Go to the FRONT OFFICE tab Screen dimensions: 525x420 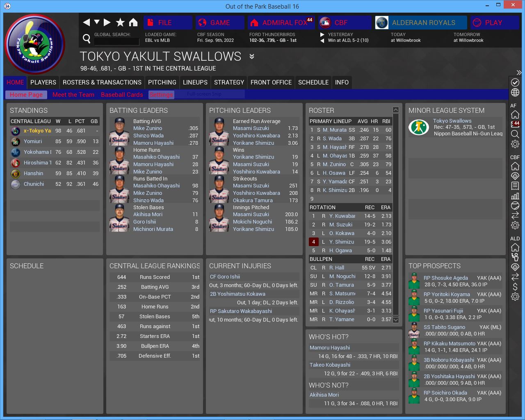[271, 82]
